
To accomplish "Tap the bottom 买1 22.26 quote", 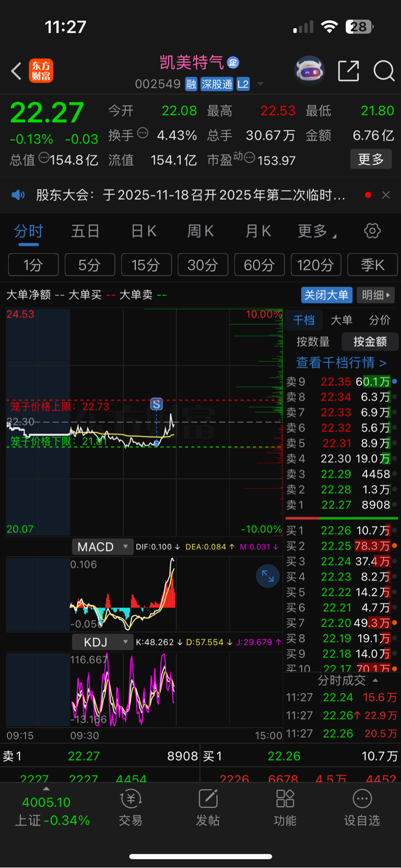I will pyautogui.click(x=301, y=756).
